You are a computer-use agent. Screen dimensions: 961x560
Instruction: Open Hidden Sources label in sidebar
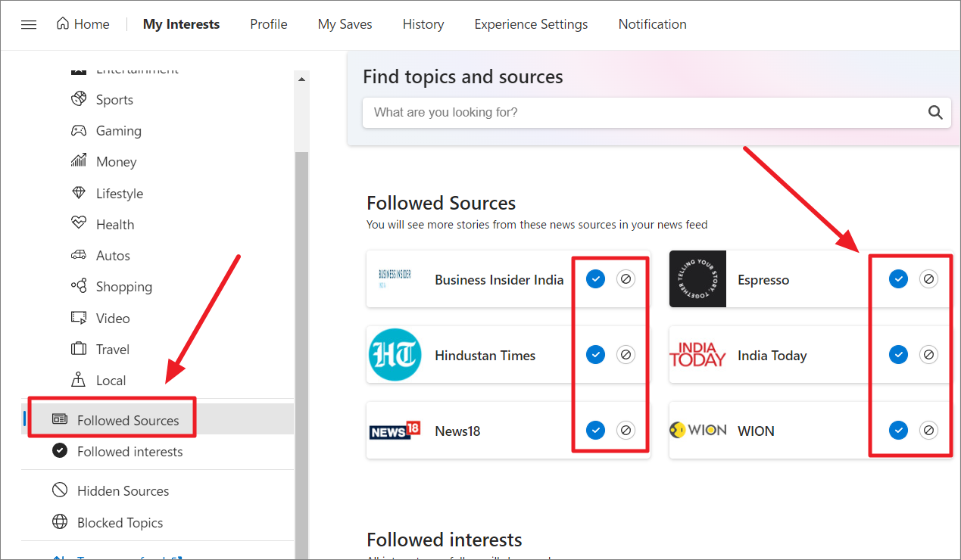tap(123, 491)
